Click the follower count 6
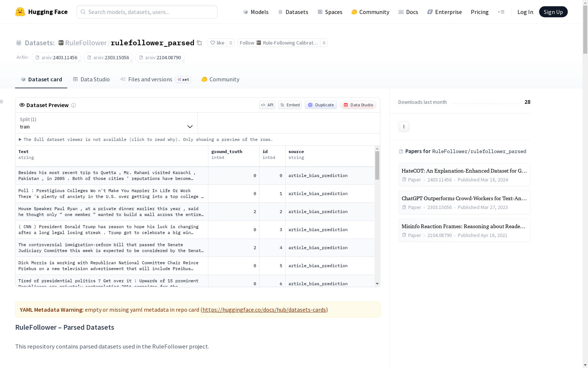 324,43
